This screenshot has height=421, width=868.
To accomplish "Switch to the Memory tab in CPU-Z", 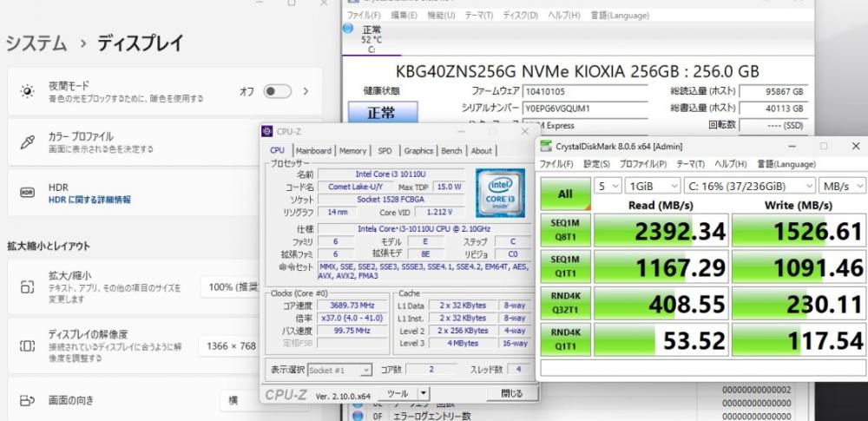I will point(352,151).
